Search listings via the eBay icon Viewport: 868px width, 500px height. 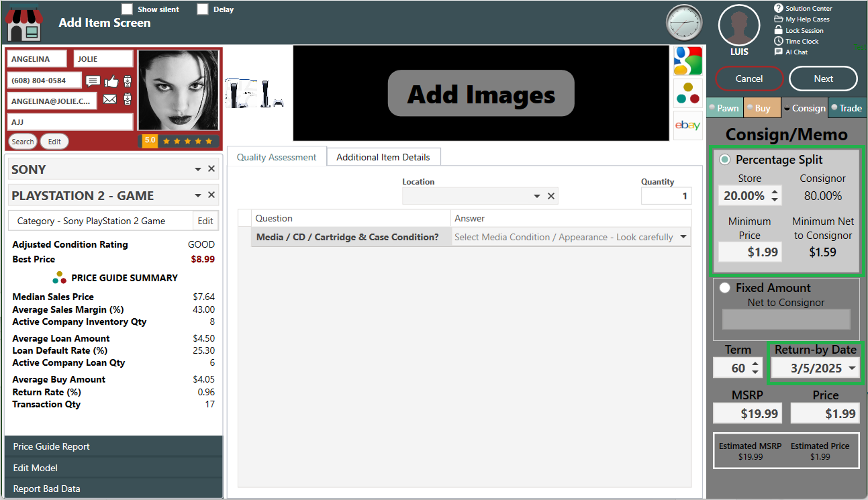pyautogui.click(x=688, y=126)
